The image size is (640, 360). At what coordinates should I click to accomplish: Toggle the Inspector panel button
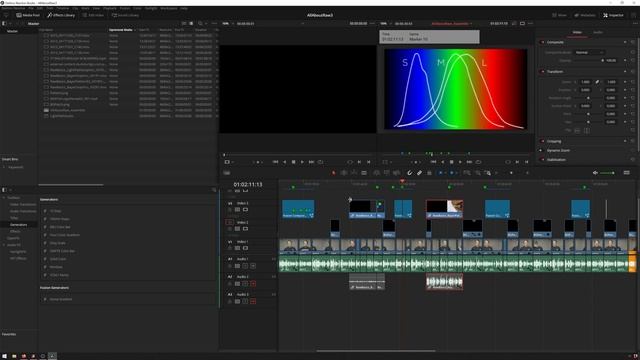[613, 15]
